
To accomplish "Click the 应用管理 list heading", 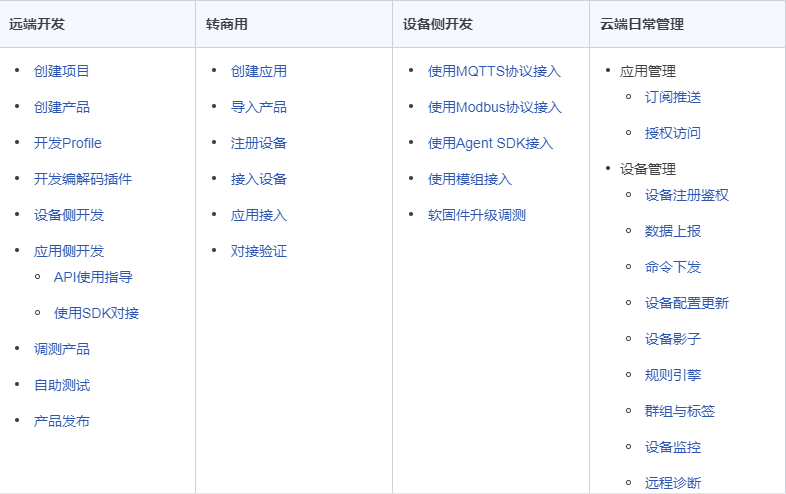I will pos(648,71).
